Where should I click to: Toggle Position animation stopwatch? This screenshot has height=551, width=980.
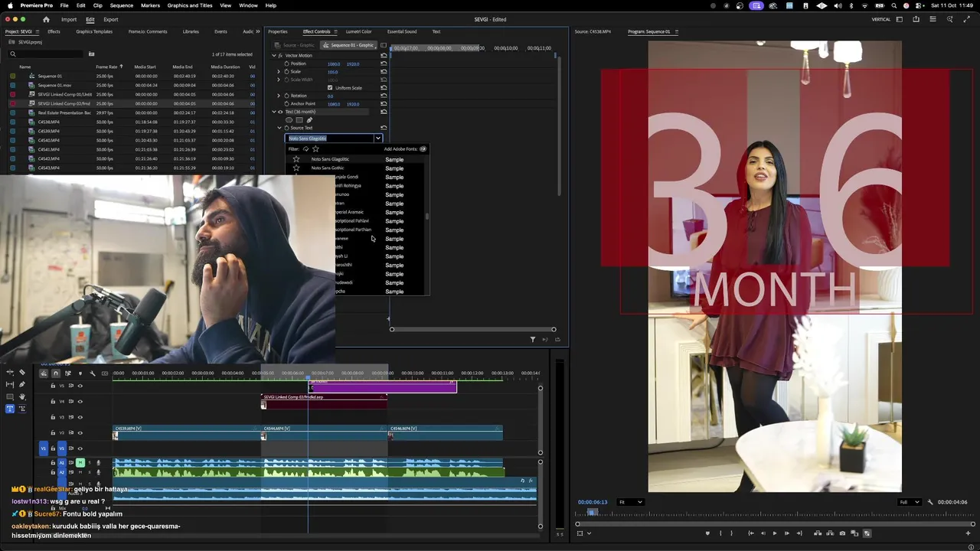pyautogui.click(x=286, y=64)
